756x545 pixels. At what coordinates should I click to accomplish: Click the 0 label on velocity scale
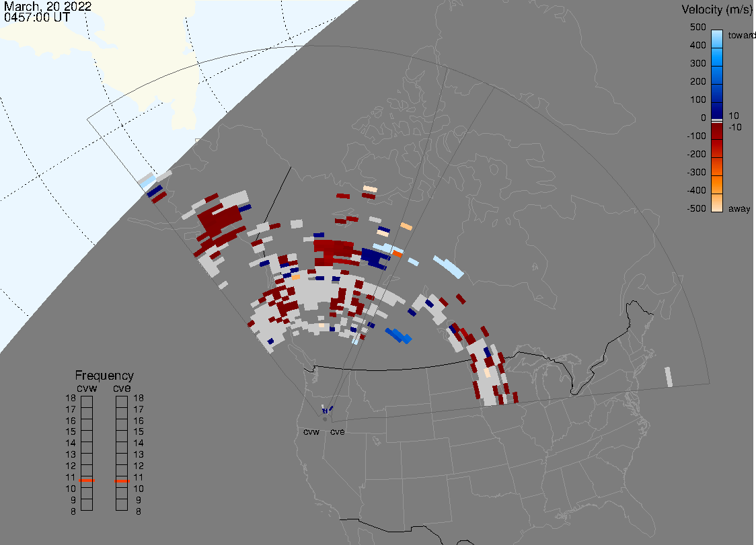tap(703, 118)
